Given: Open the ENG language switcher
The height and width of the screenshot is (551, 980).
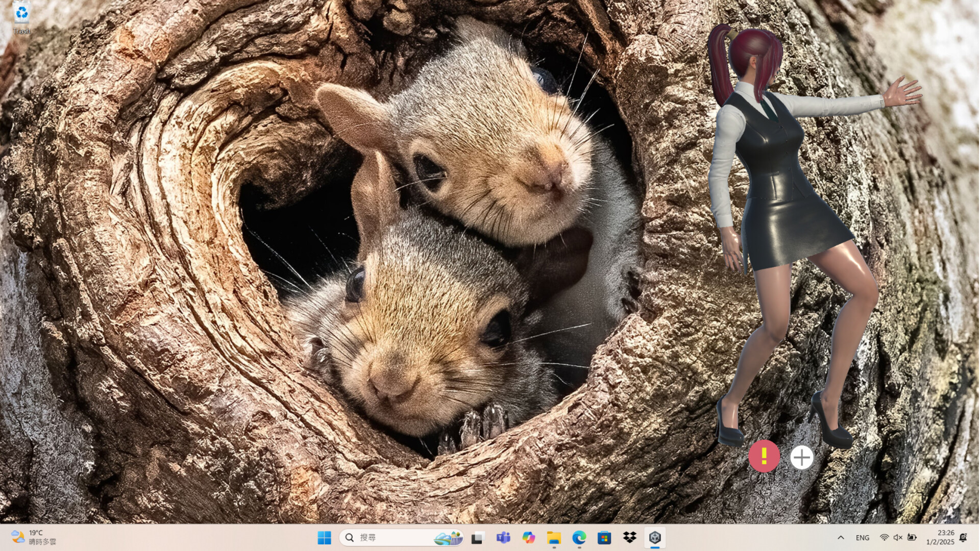Looking at the screenshot, I should (863, 538).
